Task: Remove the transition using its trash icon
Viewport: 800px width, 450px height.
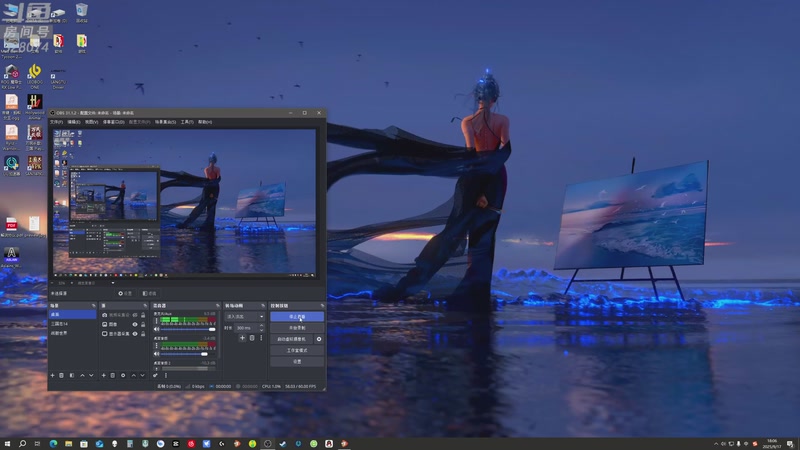Action: coord(252,338)
